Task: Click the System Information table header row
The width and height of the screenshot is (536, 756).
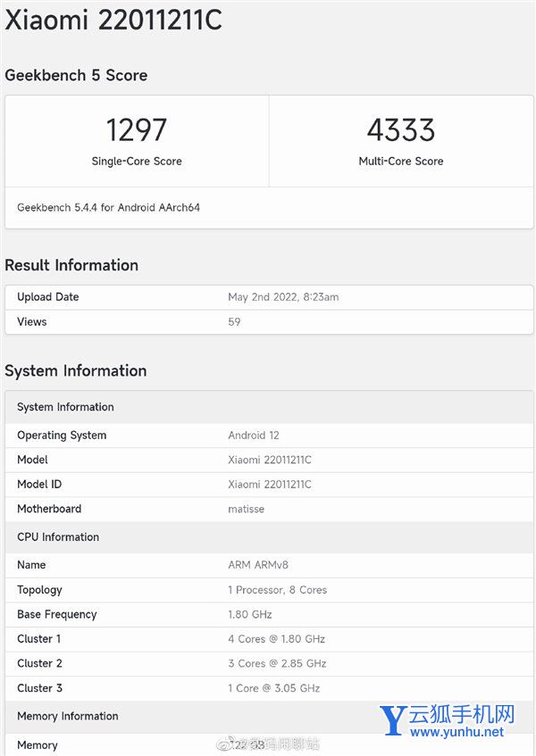Action: pyautogui.click(x=269, y=407)
